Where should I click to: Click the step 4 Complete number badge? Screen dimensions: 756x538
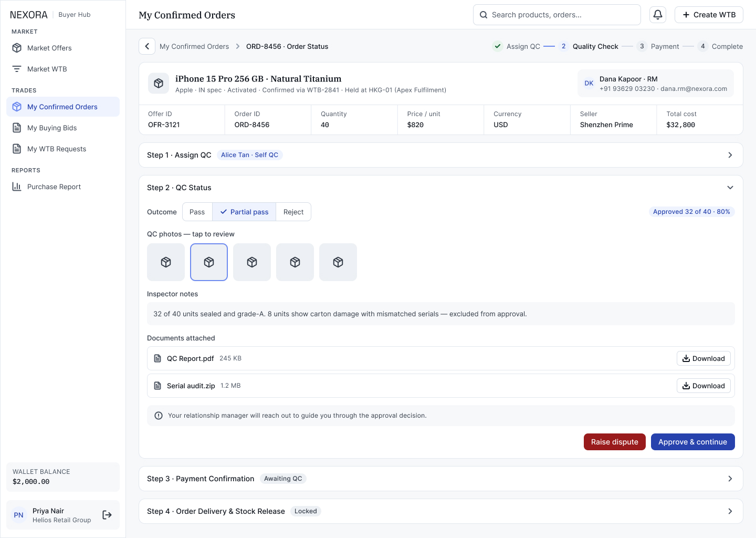coord(703,46)
